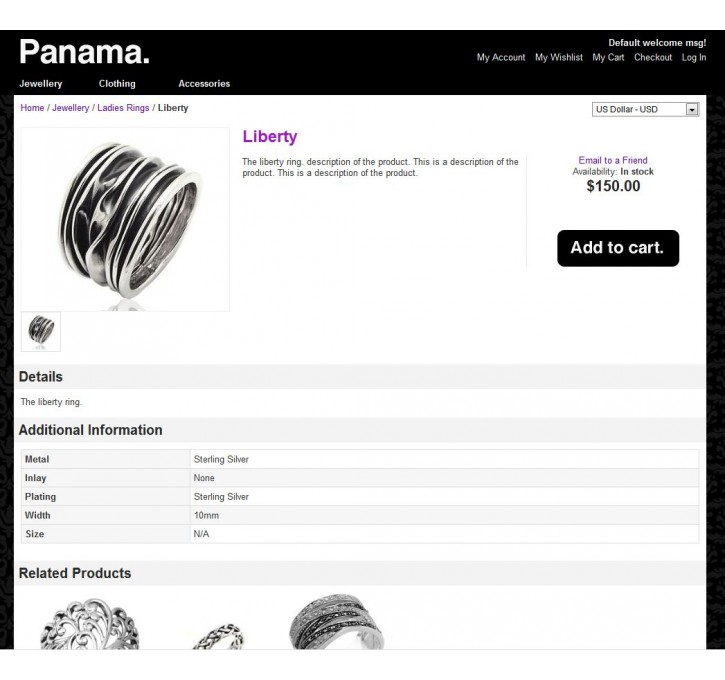
Task: Select the small ring thumbnail below the image
Action: [41, 331]
